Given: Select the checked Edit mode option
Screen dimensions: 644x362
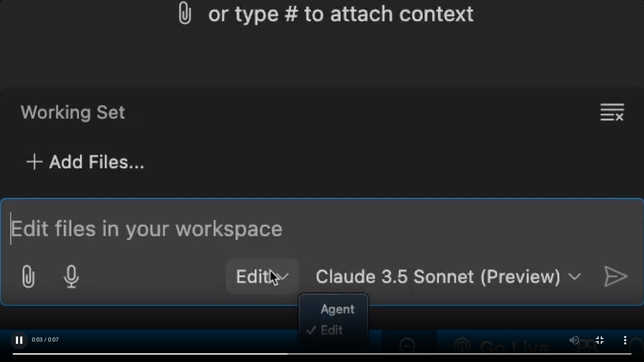Looking at the screenshot, I should click(x=332, y=330).
